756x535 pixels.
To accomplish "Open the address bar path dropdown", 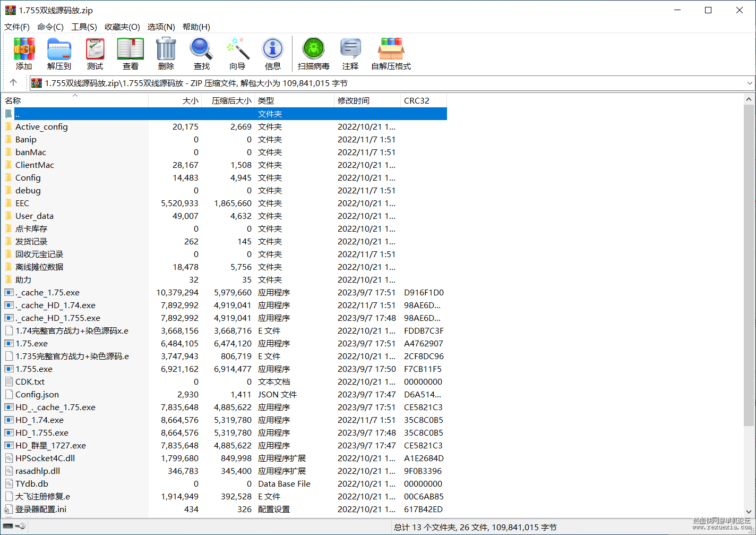I will tap(750, 83).
